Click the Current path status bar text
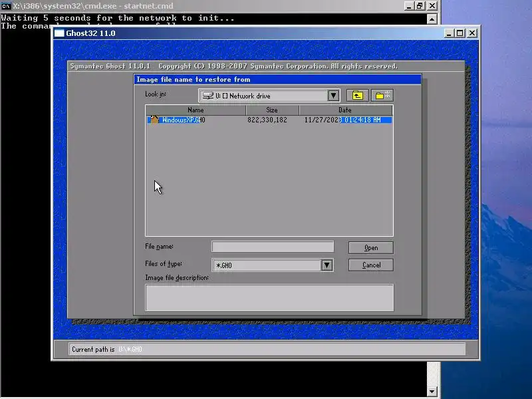The image size is (532, 399). coord(107,349)
